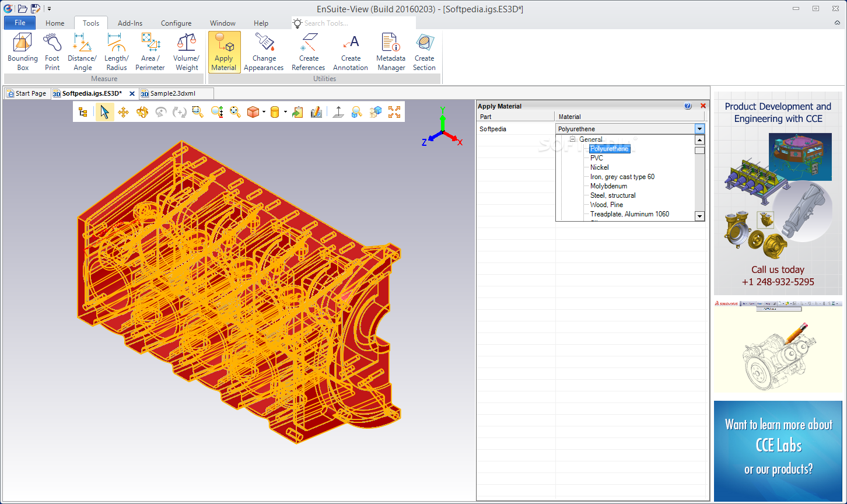Open the cylinder display mode dropdown arrow
The image size is (847, 504).
tap(285, 112)
